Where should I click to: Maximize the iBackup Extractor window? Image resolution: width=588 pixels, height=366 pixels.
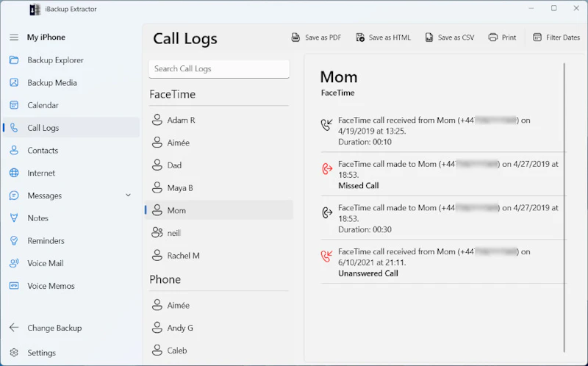click(554, 8)
